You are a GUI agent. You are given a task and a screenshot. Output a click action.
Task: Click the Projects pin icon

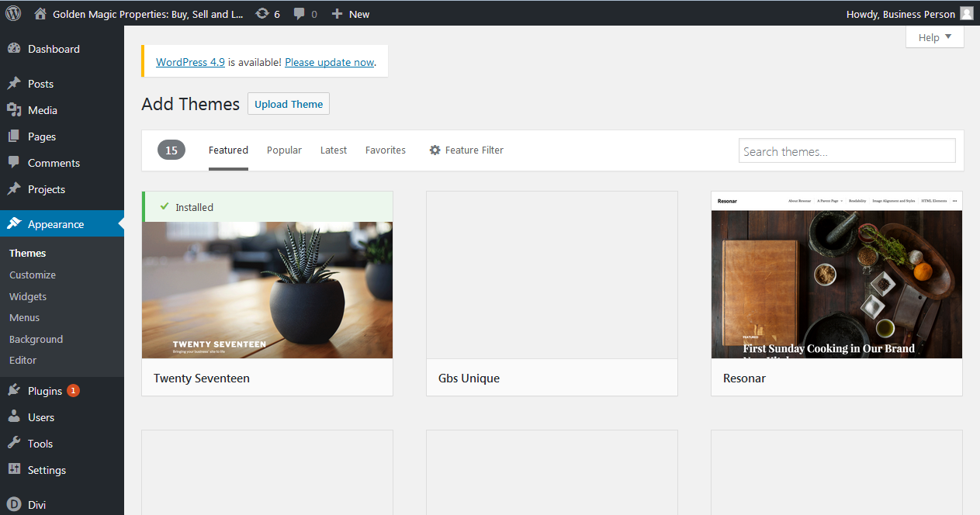click(14, 189)
